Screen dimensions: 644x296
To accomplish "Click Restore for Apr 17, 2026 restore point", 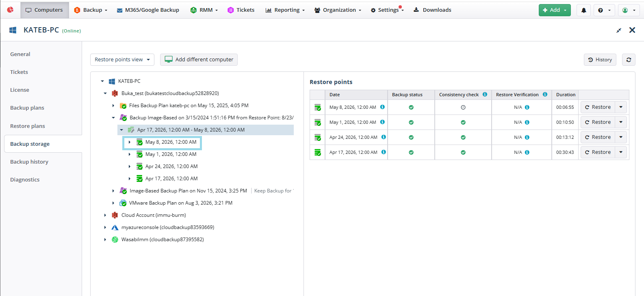I will tap(598, 152).
